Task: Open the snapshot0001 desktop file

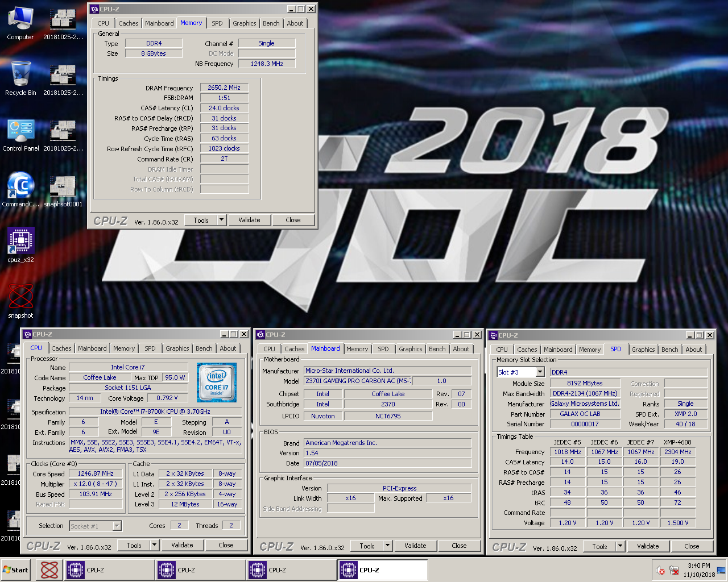Action: 63,190
